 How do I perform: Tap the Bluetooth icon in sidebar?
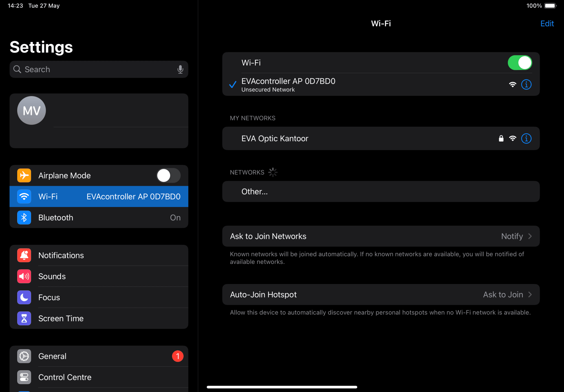pyautogui.click(x=24, y=218)
